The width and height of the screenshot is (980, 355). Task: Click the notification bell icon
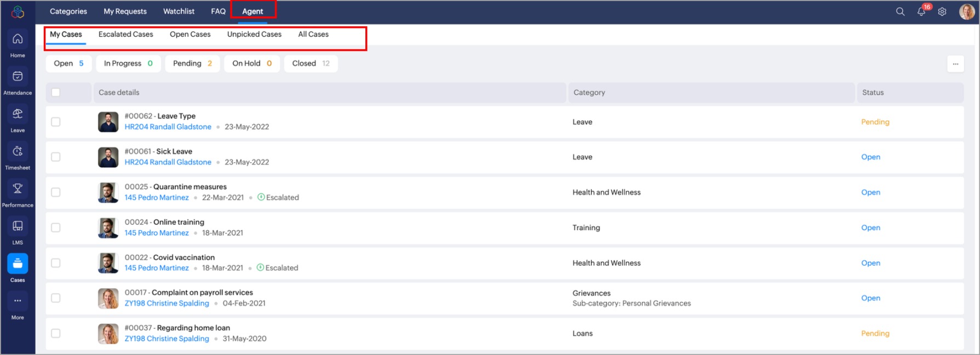pyautogui.click(x=921, y=12)
